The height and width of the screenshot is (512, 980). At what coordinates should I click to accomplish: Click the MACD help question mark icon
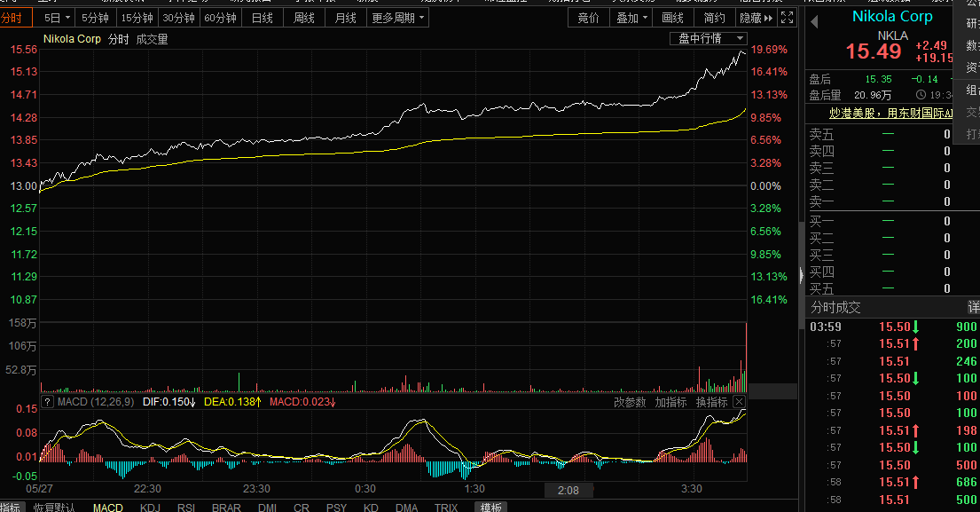pyautogui.click(x=48, y=402)
